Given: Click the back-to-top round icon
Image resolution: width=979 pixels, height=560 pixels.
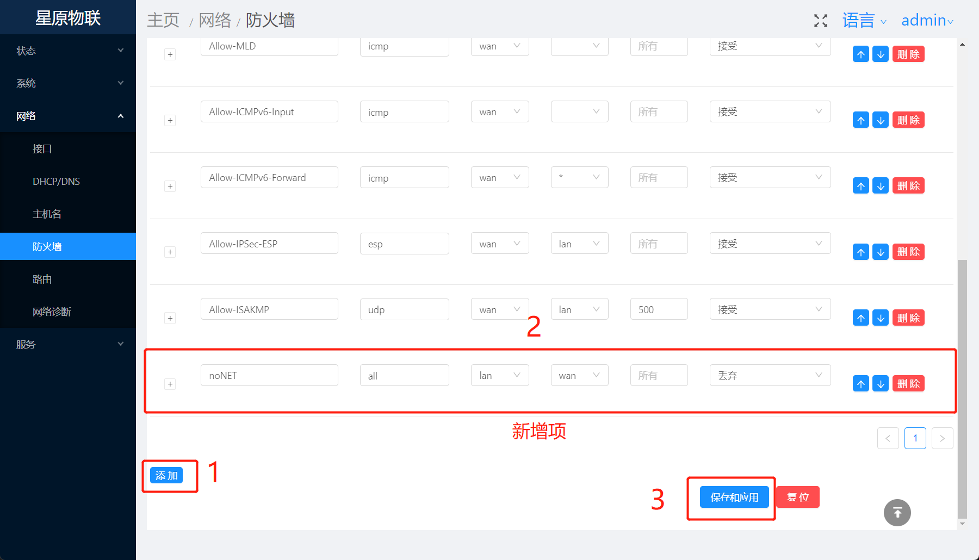Looking at the screenshot, I should tap(897, 513).
